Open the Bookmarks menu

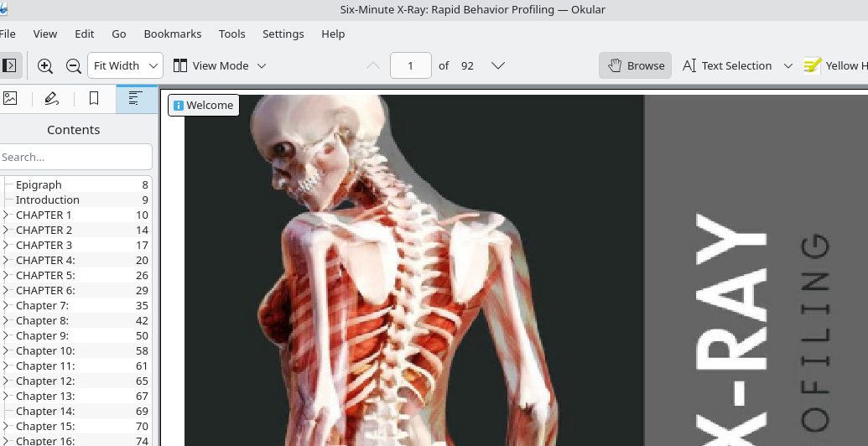(172, 34)
